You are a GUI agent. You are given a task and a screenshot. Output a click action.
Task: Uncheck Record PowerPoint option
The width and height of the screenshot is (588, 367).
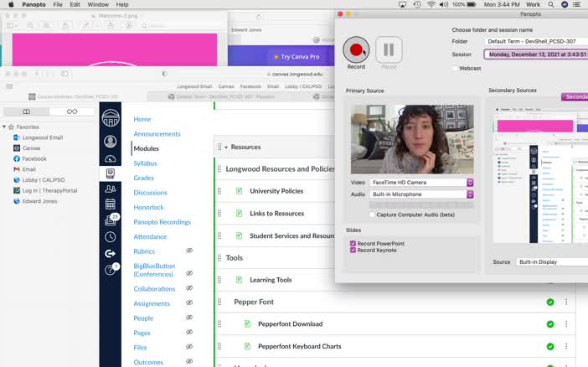pyautogui.click(x=353, y=243)
